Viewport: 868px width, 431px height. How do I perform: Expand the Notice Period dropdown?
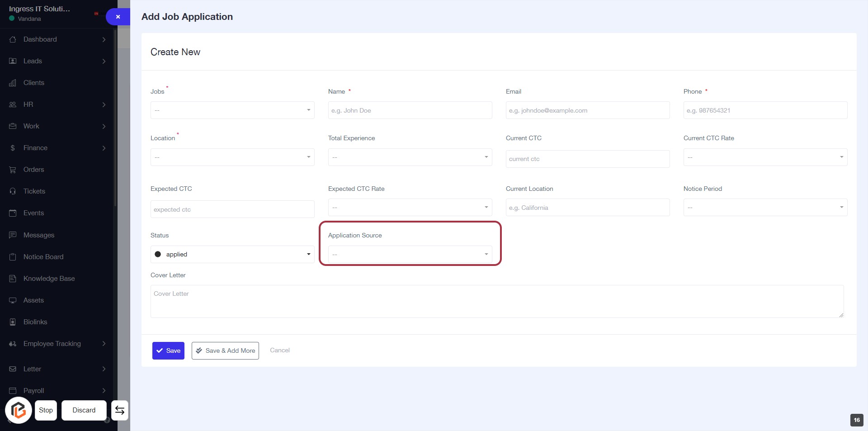click(765, 208)
